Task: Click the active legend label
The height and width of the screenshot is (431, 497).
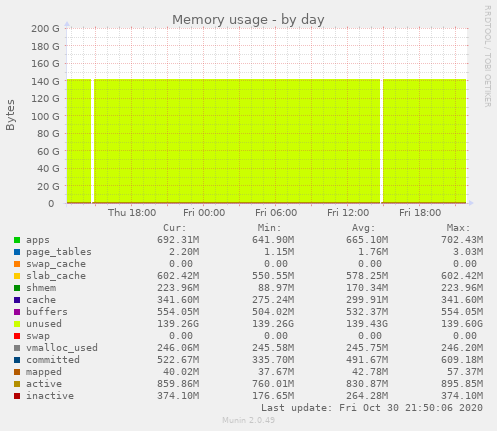Action: click(44, 384)
